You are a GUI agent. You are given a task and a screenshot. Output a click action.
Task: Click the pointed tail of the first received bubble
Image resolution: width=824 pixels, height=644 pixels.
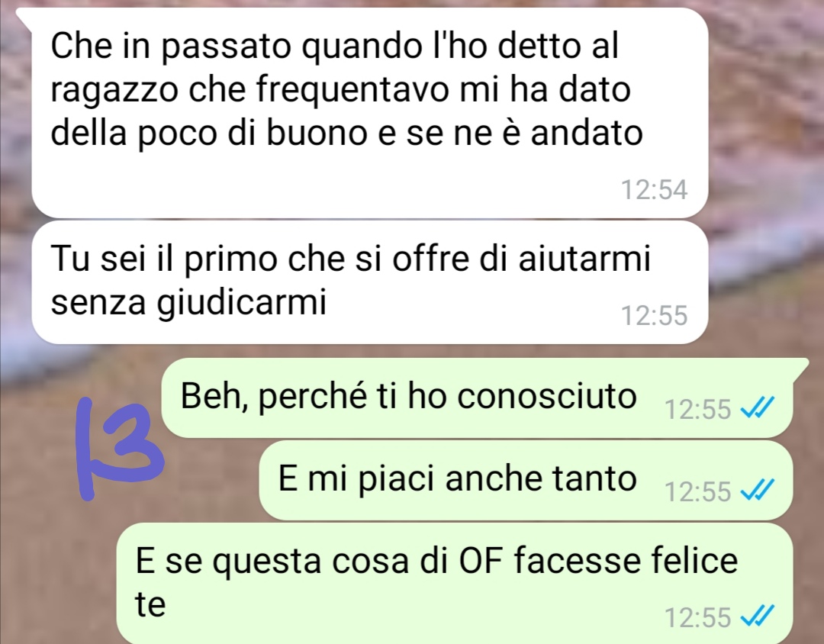click(x=25, y=18)
